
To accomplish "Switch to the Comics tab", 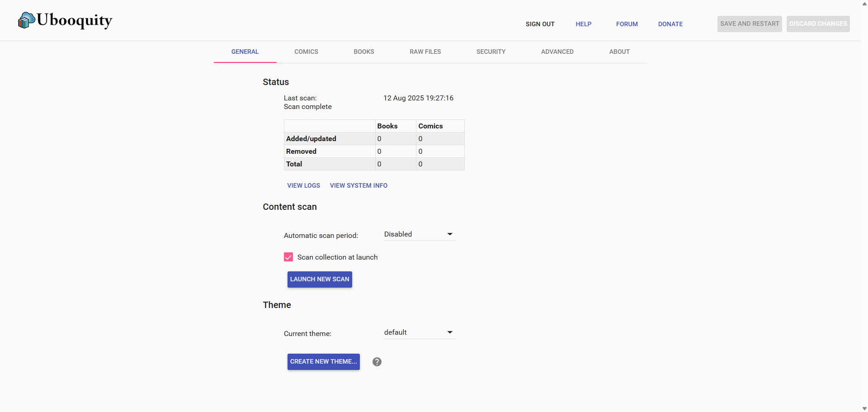I will [x=306, y=52].
